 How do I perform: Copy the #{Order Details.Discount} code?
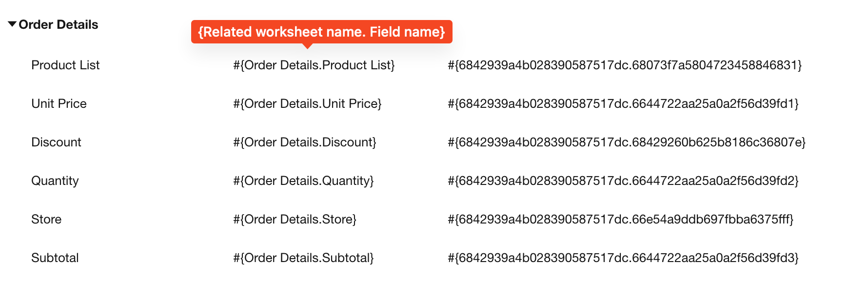[305, 142]
